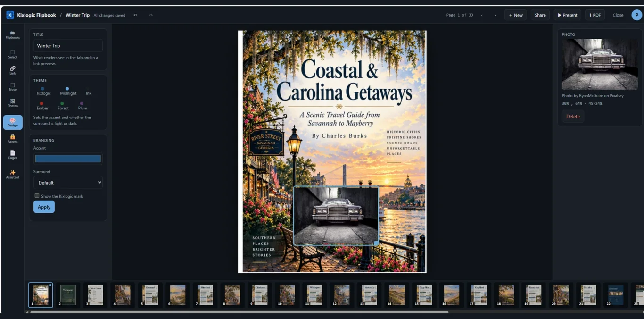Select the Forest theme

[63, 106]
